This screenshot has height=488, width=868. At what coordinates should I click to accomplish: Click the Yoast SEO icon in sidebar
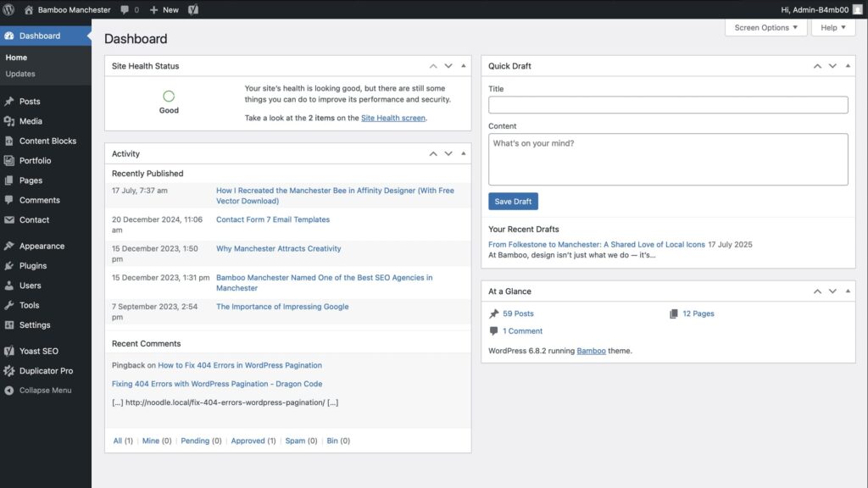pos(8,351)
